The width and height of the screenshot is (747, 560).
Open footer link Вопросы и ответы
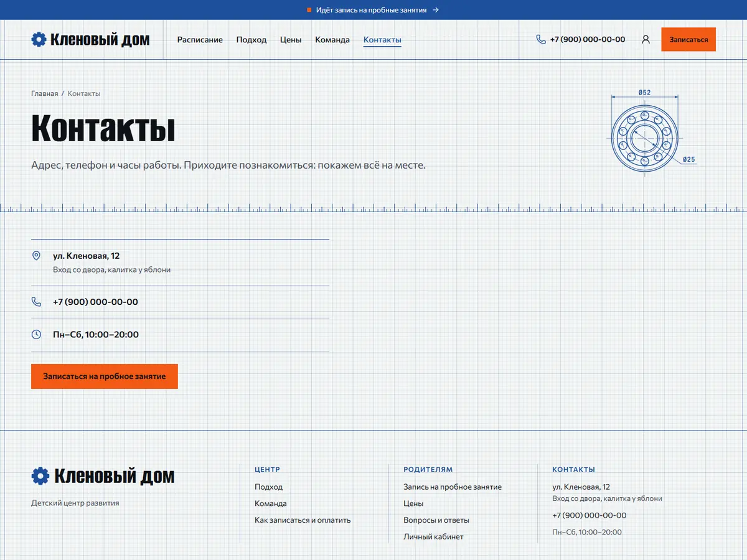tap(436, 520)
